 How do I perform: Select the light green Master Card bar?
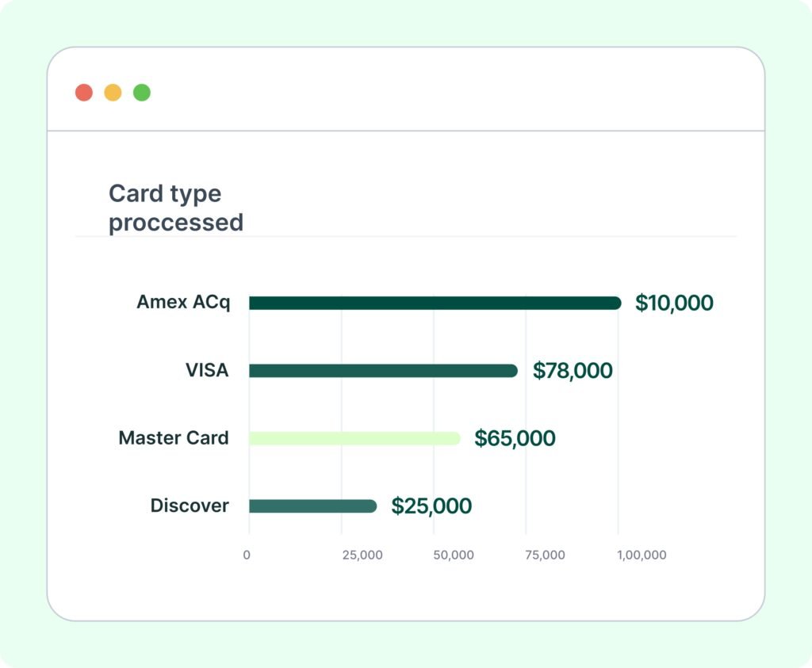[354, 438]
